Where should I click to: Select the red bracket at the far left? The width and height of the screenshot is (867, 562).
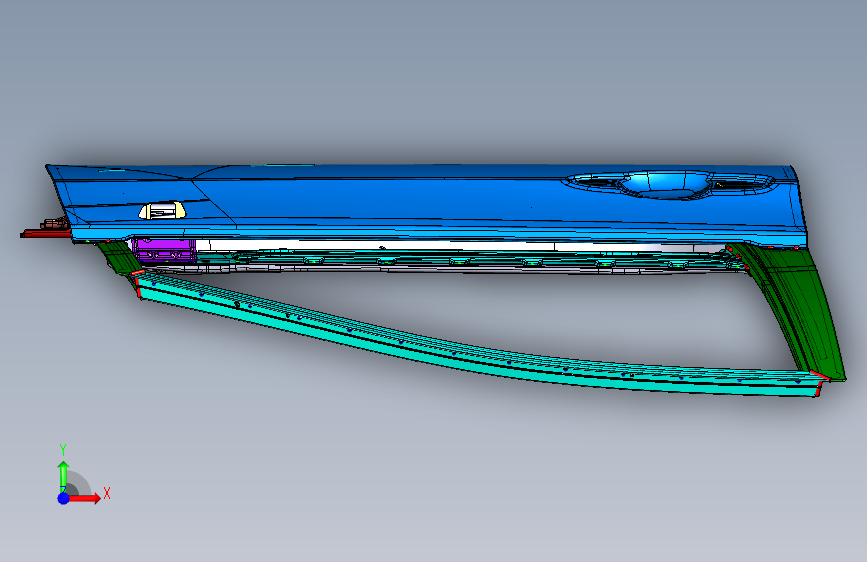(x=45, y=233)
